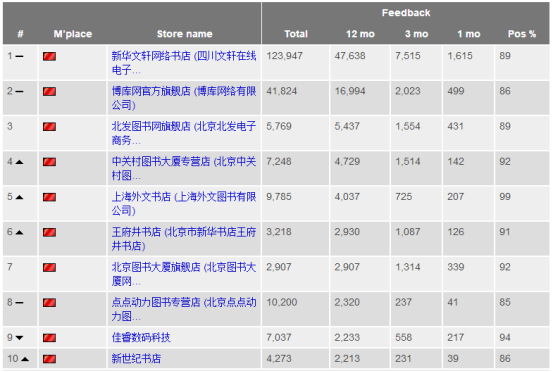Select the total value 5,769
Viewport: 554px width, 372px height.
pos(279,126)
